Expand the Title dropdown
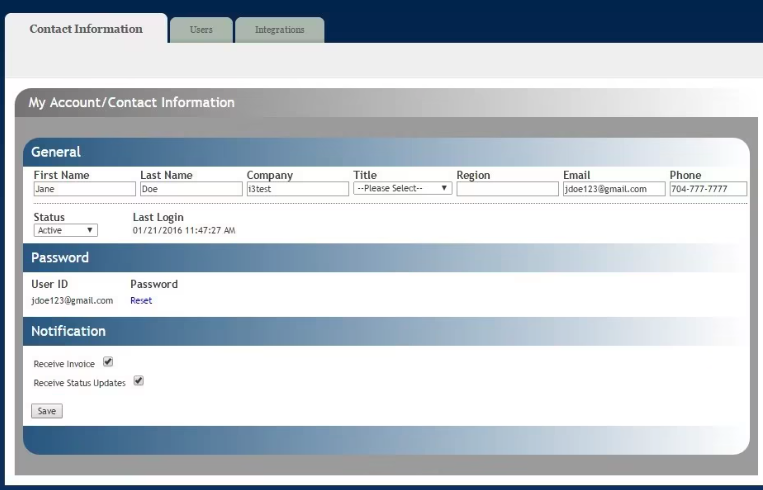The width and height of the screenshot is (763, 490). pos(402,188)
